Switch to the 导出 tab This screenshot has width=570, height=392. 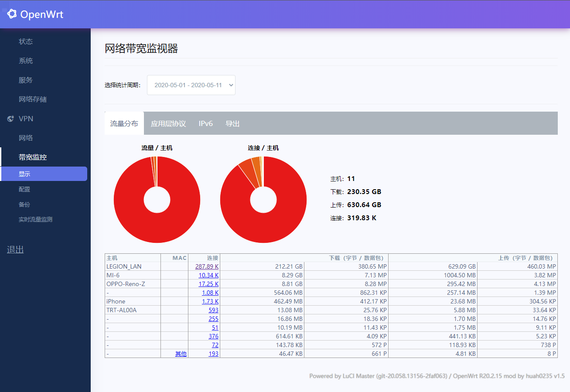coord(232,123)
